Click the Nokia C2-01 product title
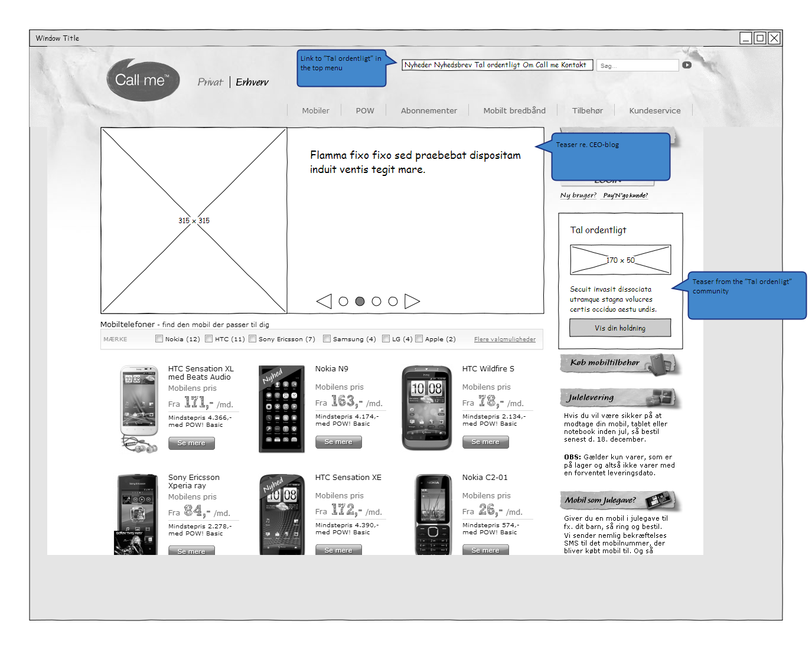The width and height of the screenshot is (812, 650). (x=485, y=477)
